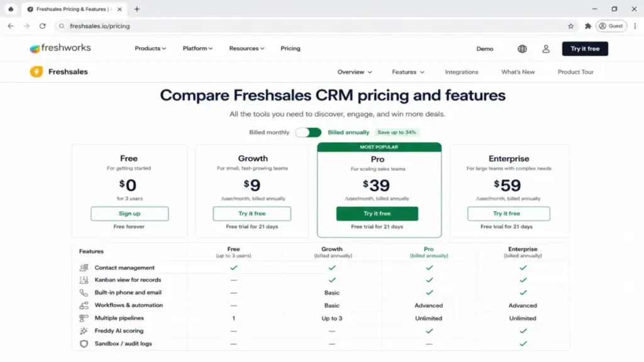Click the Built-in phone and email label
Image resolution: width=644 pixels, height=362 pixels.
click(x=128, y=293)
